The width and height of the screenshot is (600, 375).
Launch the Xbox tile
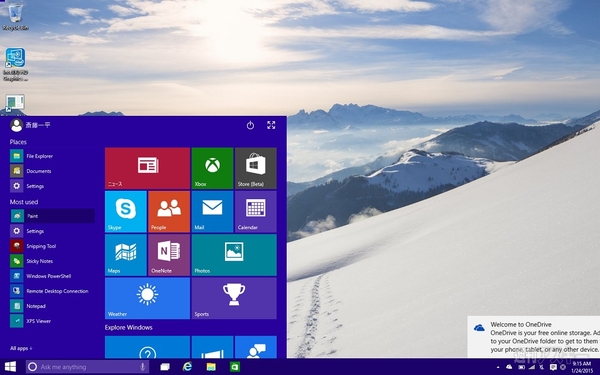(x=212, y=168)
